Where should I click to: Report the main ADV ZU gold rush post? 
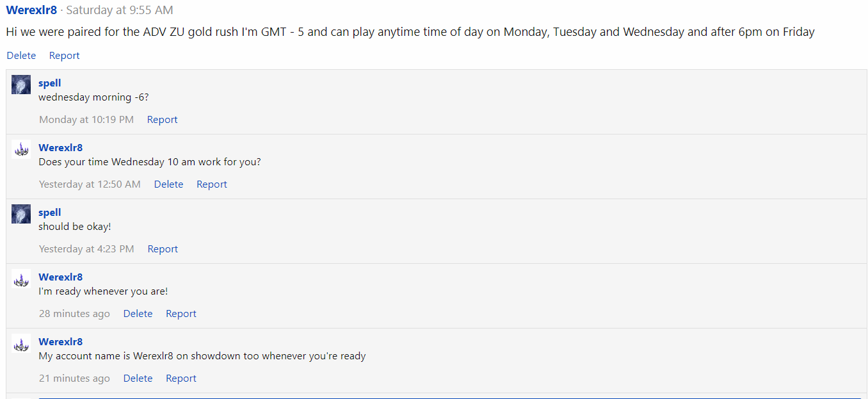(x=64, y=56)
